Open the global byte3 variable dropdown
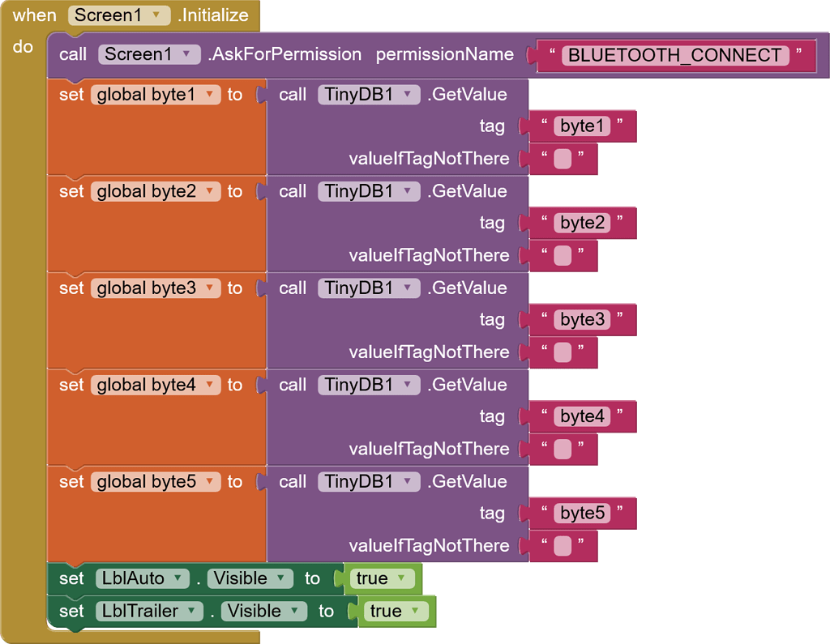This screenshot has height=644, width=830. 209,288
